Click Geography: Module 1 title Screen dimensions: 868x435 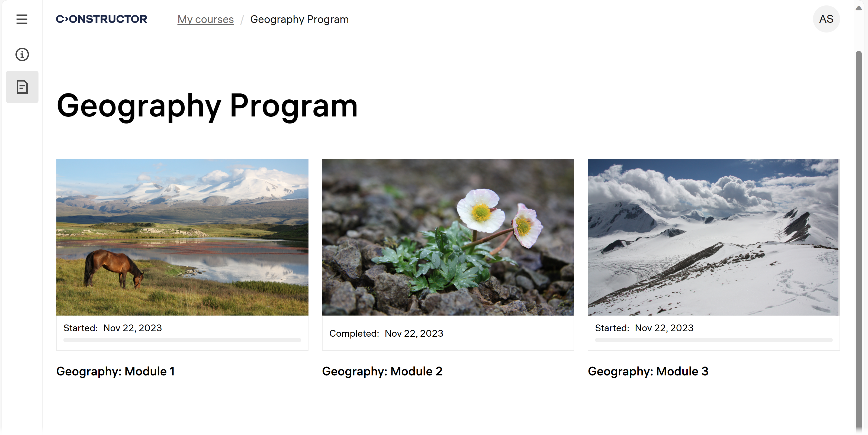(115, 371)
